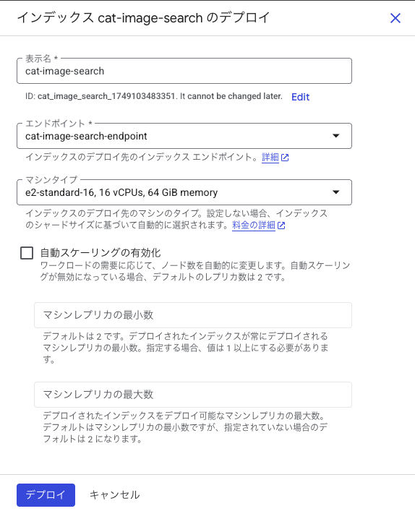Screen dimensions: 415x532
Task: Open the cat-image-search-endpoint combo box
Action: (184, 136)
